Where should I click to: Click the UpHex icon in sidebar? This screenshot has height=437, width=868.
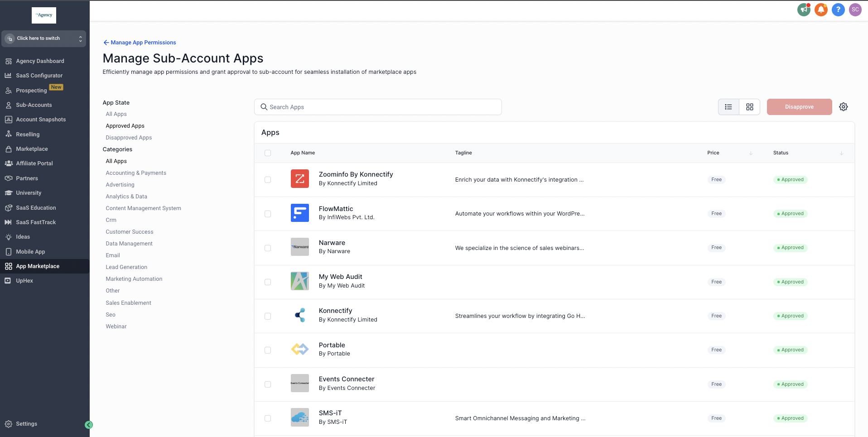coord(9,281)
